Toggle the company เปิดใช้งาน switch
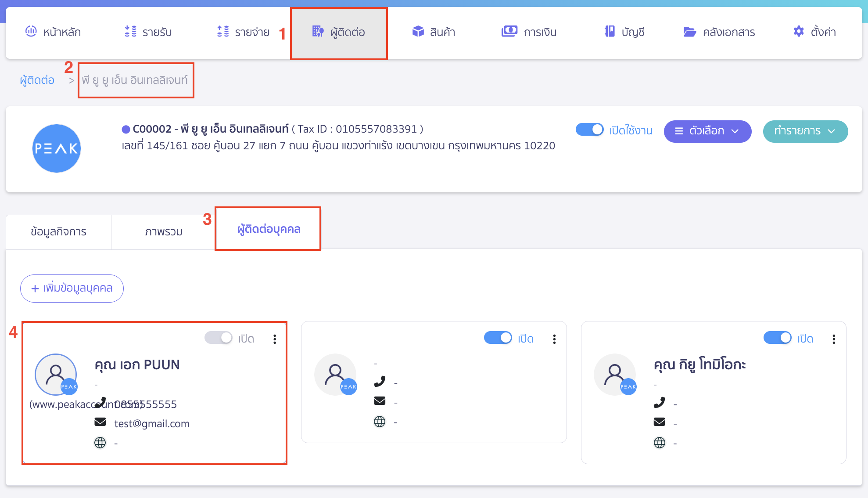The image size is (868, 498). pos(590,130)
